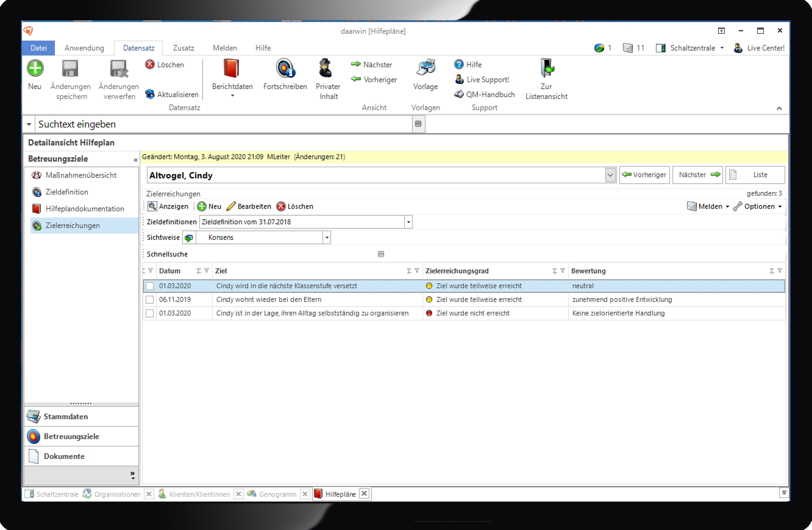Open Betreuungsziele section at sidebar bottom
Screen dimensions: 812x530
click(x=81, y=437)
